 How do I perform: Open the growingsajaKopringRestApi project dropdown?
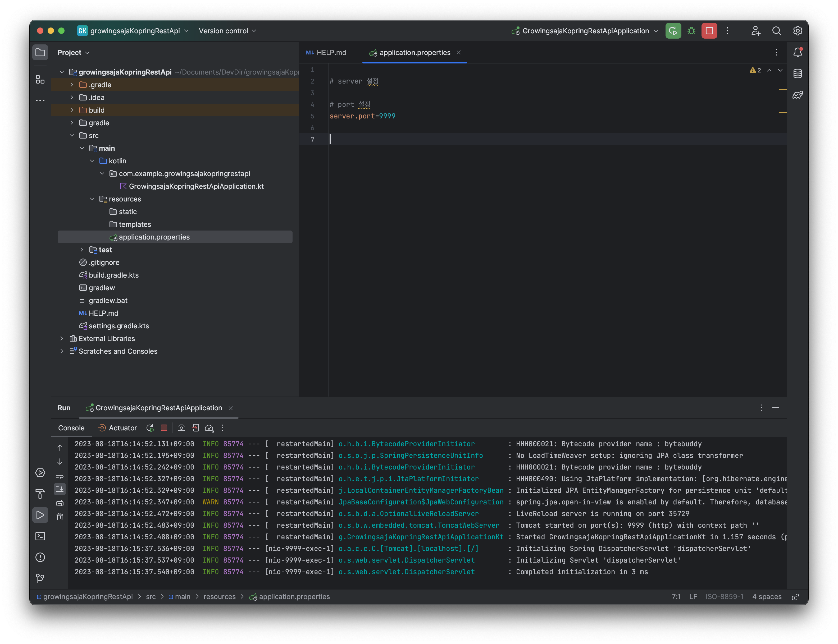pos(133,31)
